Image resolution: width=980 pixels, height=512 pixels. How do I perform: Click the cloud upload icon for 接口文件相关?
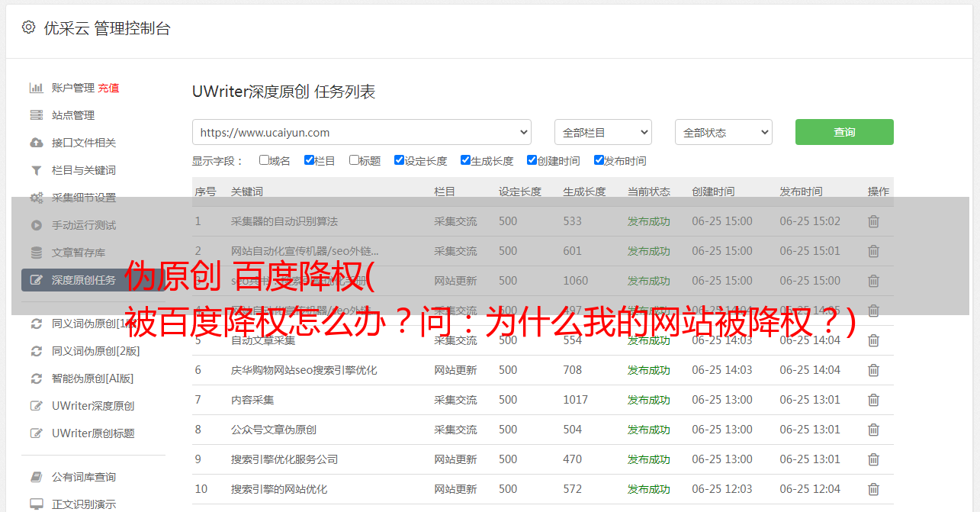36,143
